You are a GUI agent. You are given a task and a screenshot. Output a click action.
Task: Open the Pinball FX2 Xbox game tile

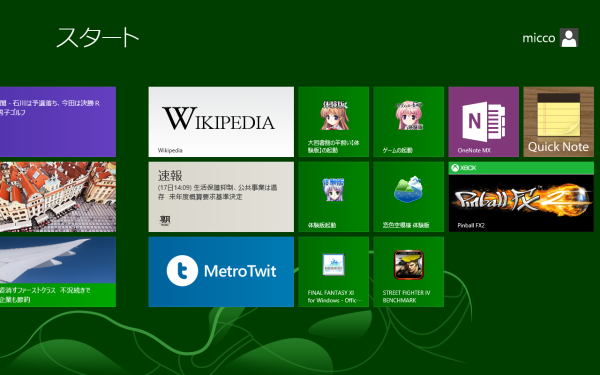521,197
